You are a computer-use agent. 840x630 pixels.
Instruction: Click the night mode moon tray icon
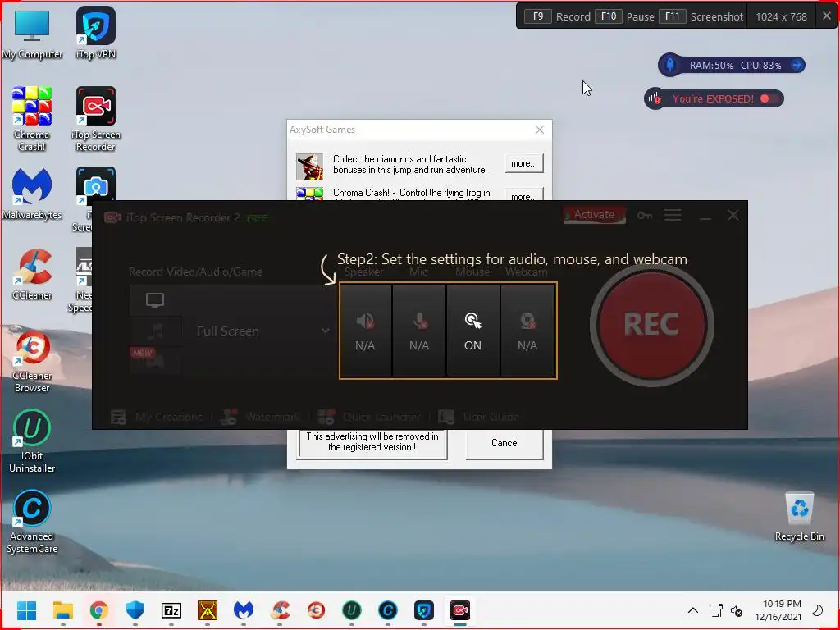818,610
